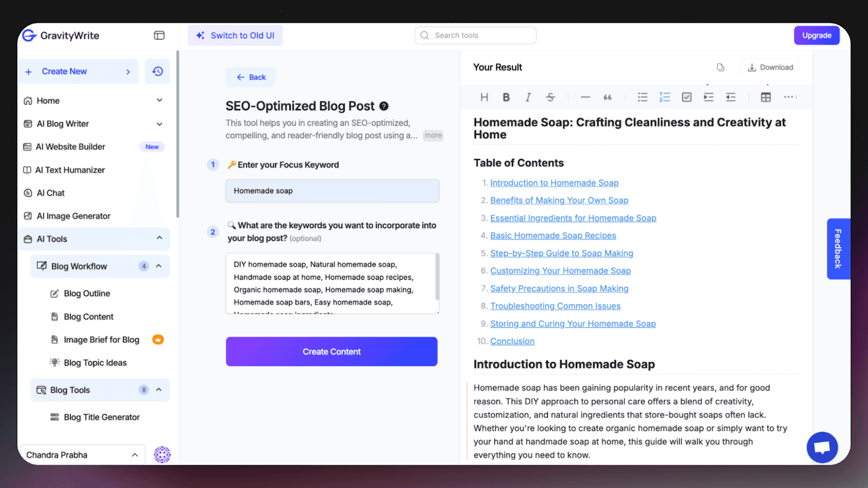Select Blog Topic Ideas tool
The width and height of the screenshot is (868, 488).
[95, 363]
